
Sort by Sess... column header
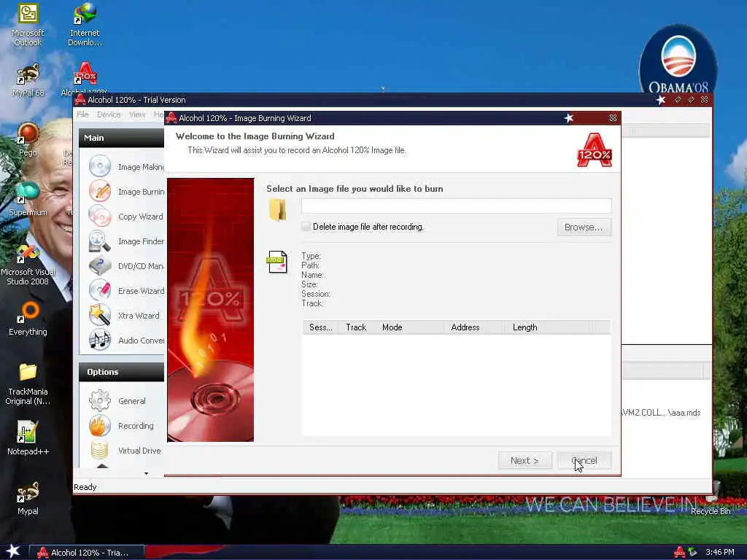click(320, 327)
